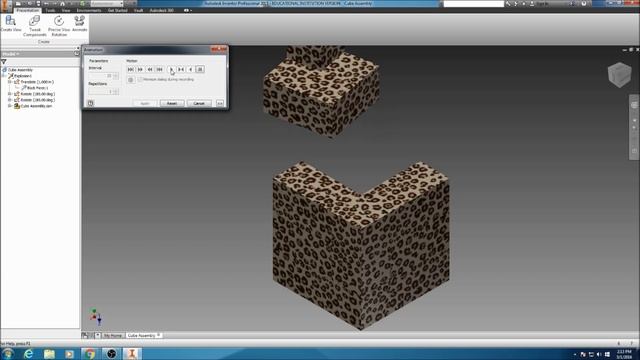Open Windows Start menu
Image resolution: width=640 pixels, height=360 pixels.
coord(8,353)
